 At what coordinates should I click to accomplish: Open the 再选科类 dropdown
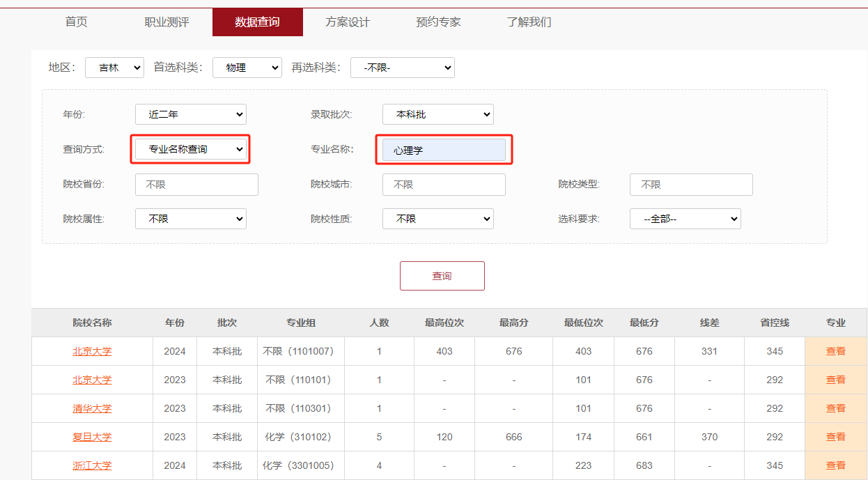click(x=402, y=68)
